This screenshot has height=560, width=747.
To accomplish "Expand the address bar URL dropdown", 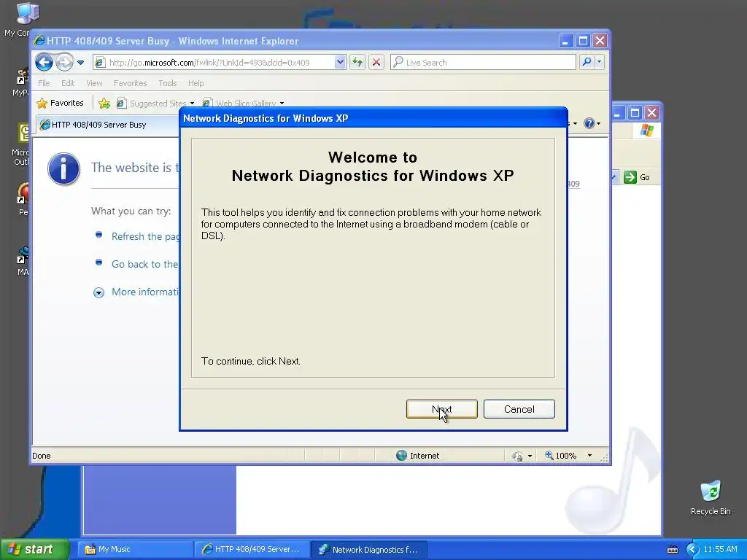I will click(340, 63).
